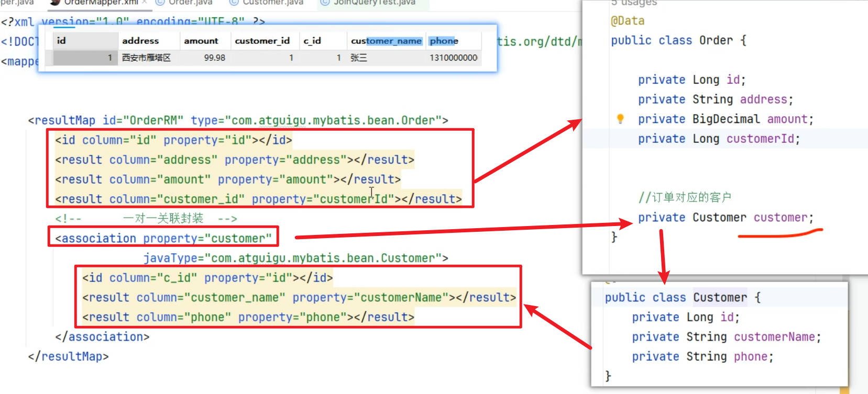Switch to the Order.java tab
This screenshot has height=394, width=868.
(190, 2)
